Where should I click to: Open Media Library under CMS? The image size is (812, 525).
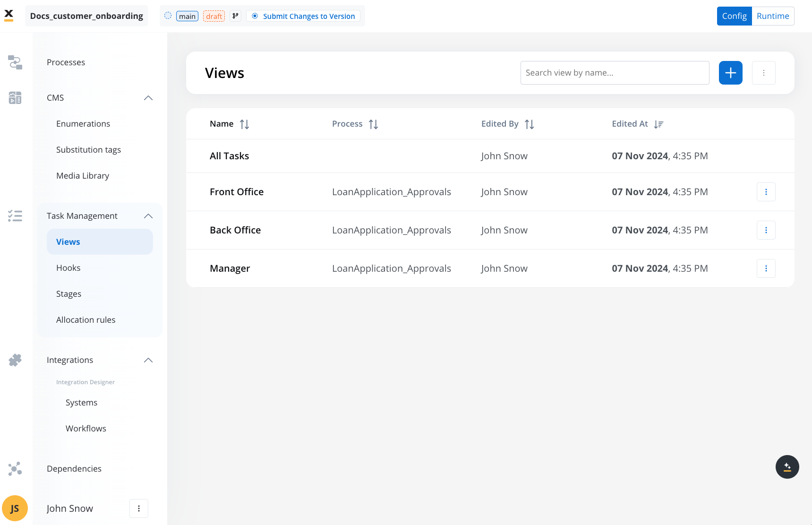(x=83, y=176)
